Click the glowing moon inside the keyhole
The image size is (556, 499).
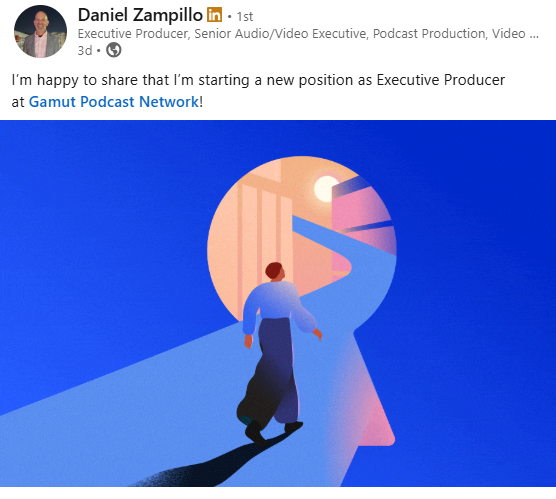pos(326,188)
